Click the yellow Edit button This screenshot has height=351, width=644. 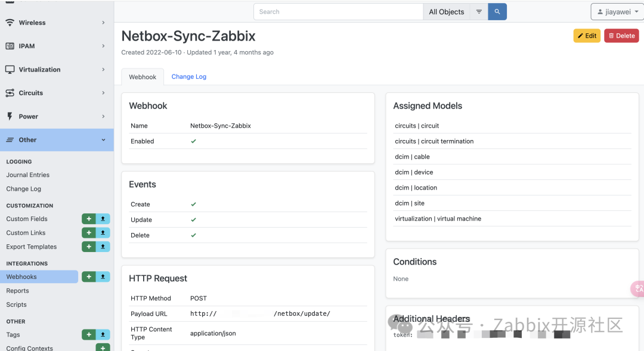587,36
